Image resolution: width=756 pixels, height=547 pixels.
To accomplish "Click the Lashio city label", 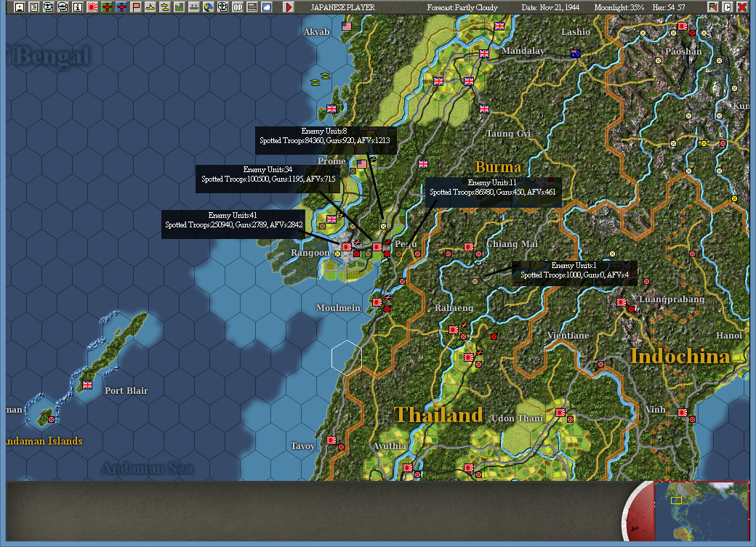I will [x=576, y=32].
